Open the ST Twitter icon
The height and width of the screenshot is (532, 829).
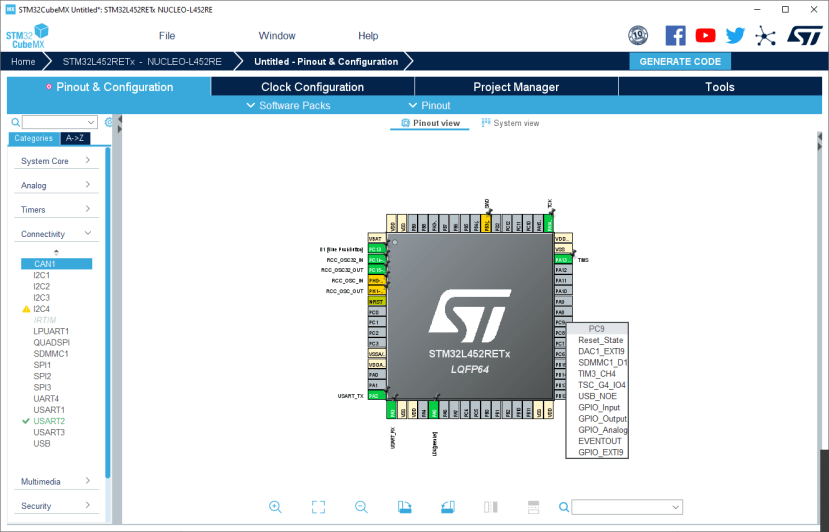[x=735, y=35]
